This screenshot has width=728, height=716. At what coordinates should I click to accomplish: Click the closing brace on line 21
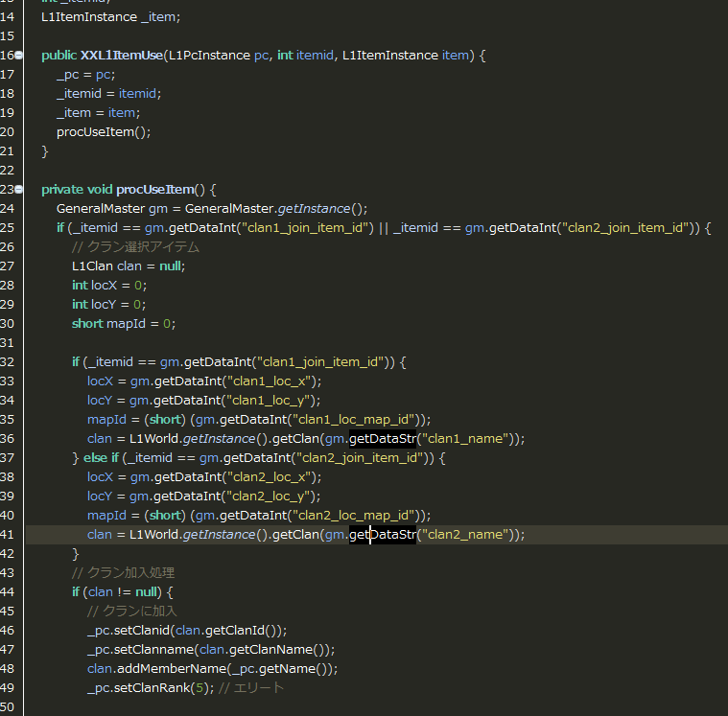click(x=44, y=151)
